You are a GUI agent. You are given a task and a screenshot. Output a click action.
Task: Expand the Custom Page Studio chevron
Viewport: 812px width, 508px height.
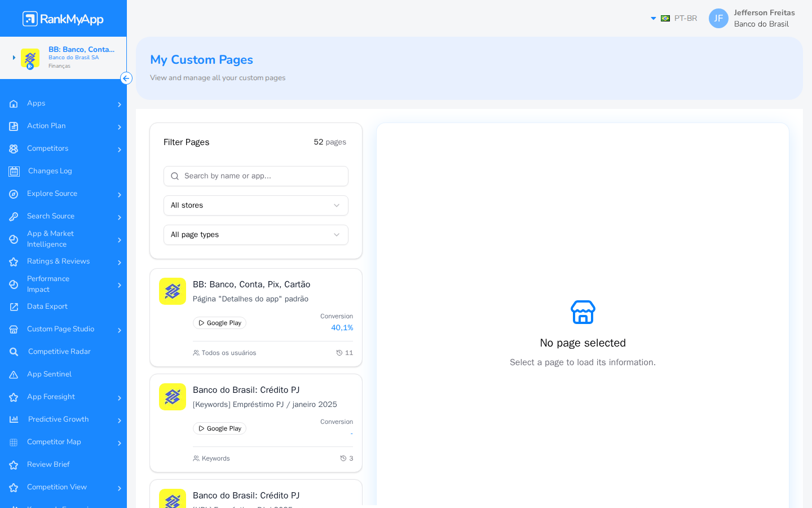(x=120, y=330)
